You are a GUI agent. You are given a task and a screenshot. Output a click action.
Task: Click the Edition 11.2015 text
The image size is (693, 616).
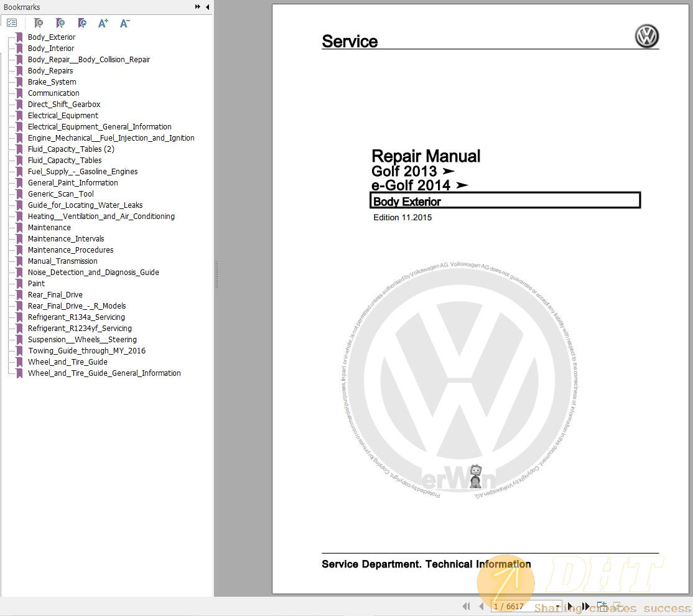[402, 218]
